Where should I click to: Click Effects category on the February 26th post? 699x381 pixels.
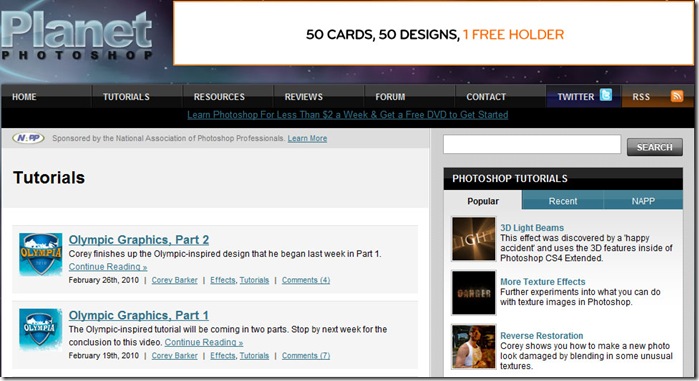tap(222, 280)
